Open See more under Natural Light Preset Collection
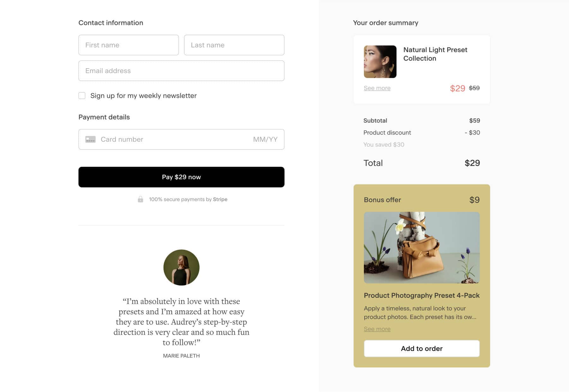 pyautogui.click(x=377, y=88)
